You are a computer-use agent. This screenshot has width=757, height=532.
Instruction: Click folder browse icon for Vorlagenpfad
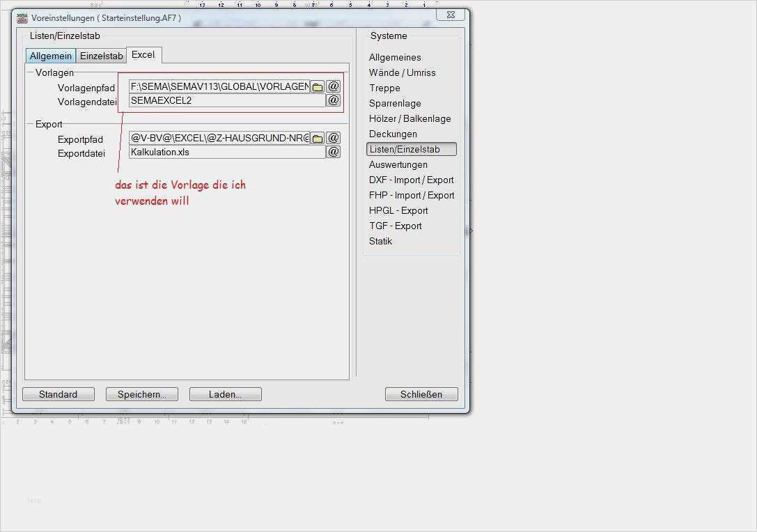coord(317,87)
